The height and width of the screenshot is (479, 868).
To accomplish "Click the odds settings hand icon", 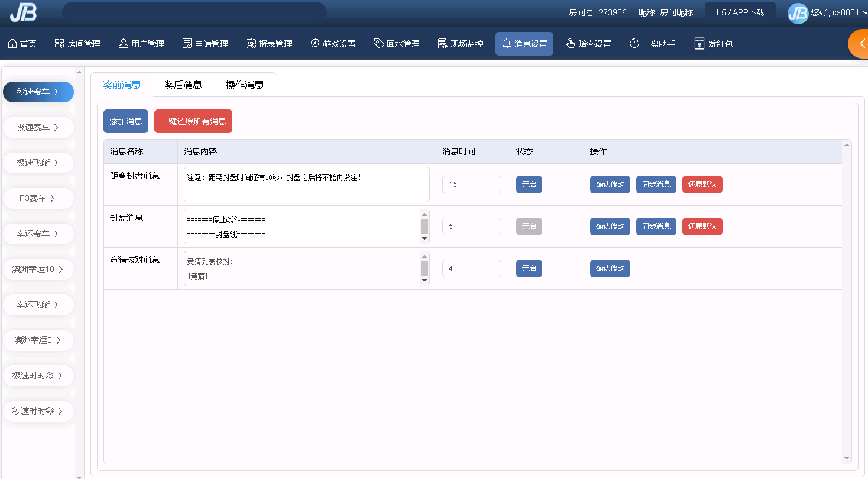I will click(571, 44).
